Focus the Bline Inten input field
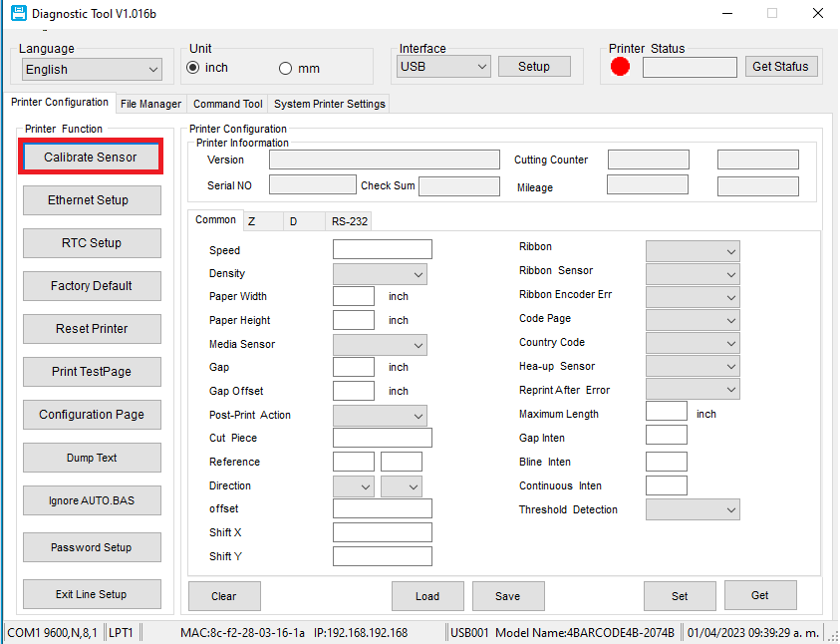Screen dimensions: 840x644 [x=667, y=462]
